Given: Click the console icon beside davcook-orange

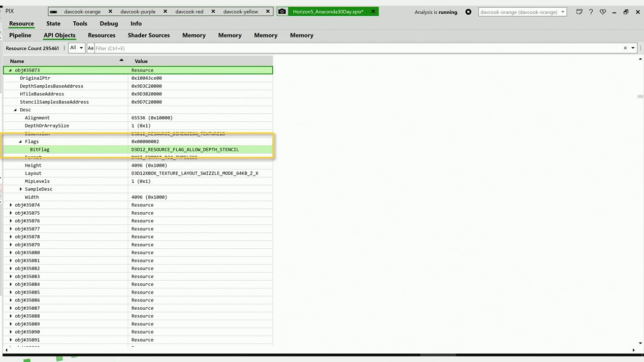Looking at the screenshot, I should click(54, 11).
